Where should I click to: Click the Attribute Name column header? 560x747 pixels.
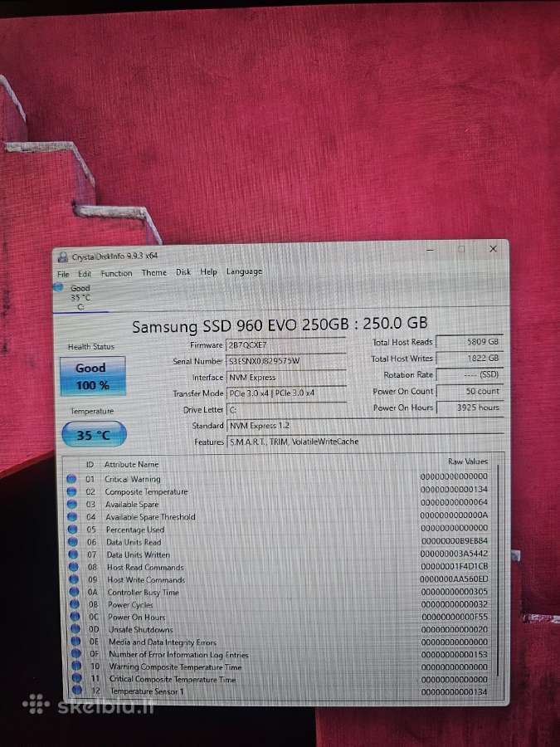[131, 464]
